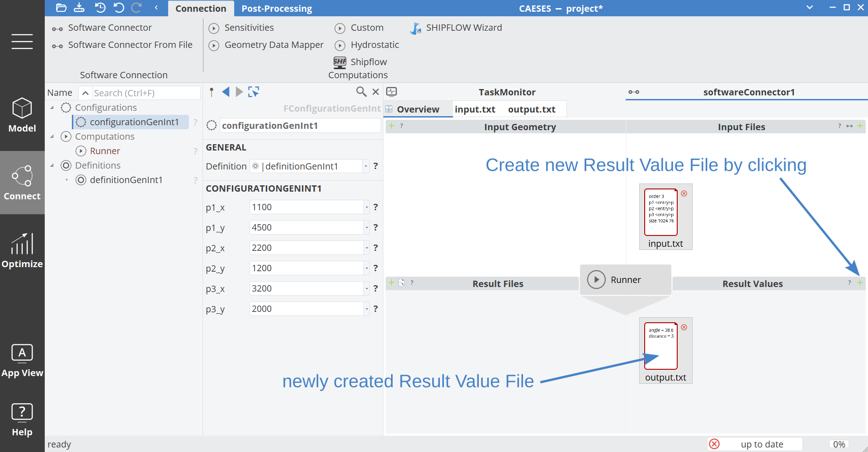Open the Definition dropdown

coord(366,166)
